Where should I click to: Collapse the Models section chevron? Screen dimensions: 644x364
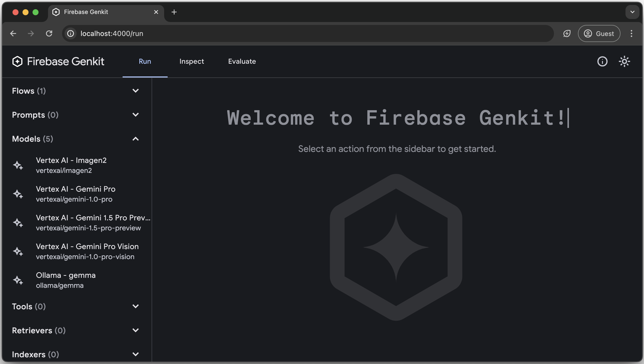(135, 139)
